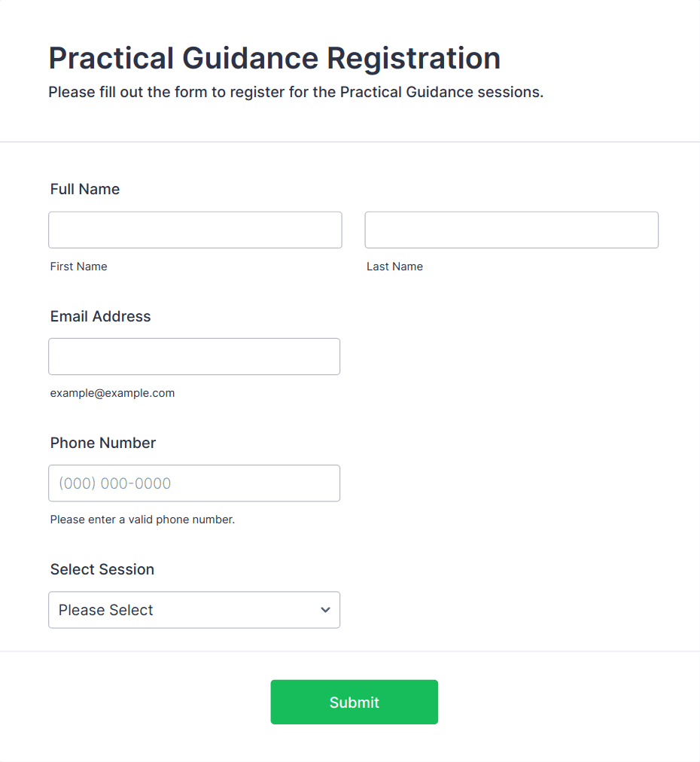Click the 'Please Select' placeholder text
The width and height of the screenshot is (700, 762).
click(106, 610)
